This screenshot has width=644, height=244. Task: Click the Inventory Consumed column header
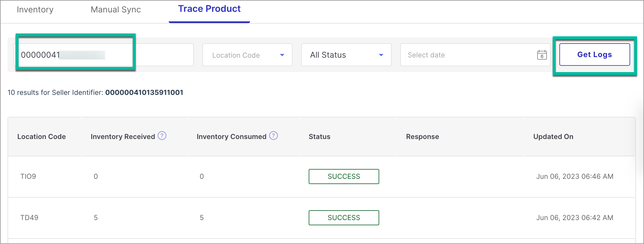tap(231, 136)
